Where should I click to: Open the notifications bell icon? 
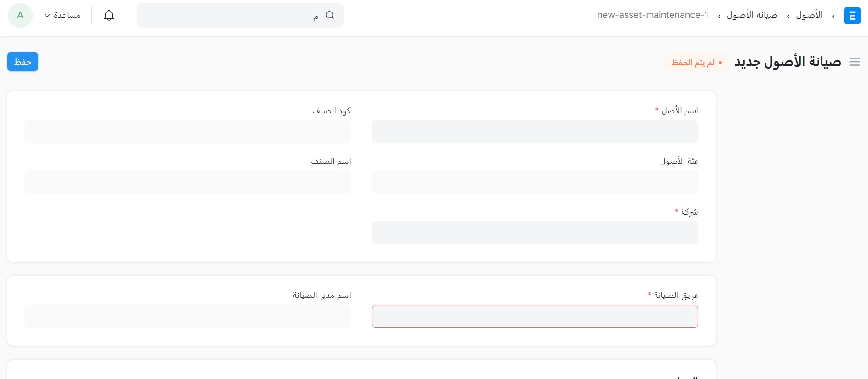point(109,15)
